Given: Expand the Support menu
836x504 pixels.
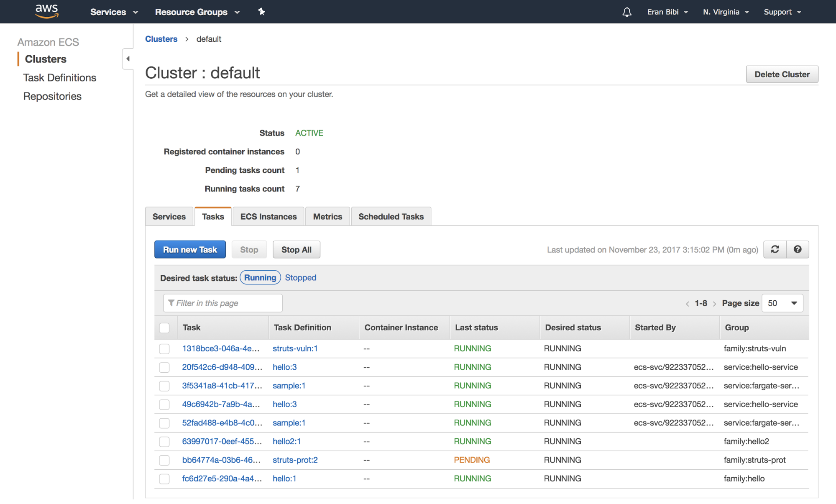Looking at the screenshot, I should [782, 12].
